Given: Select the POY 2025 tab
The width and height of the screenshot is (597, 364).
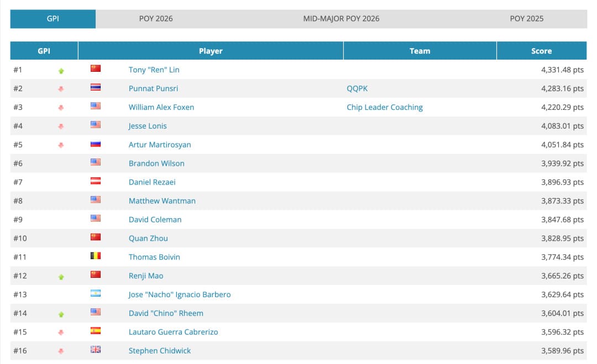Looking at the screenshot, I should [526, 19].
